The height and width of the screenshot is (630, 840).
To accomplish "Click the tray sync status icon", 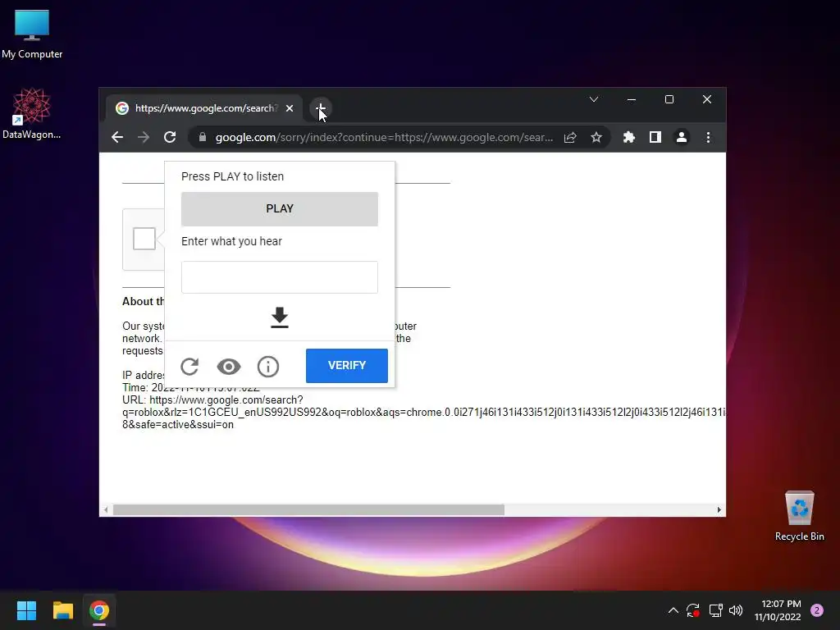I will pos(692,610).
